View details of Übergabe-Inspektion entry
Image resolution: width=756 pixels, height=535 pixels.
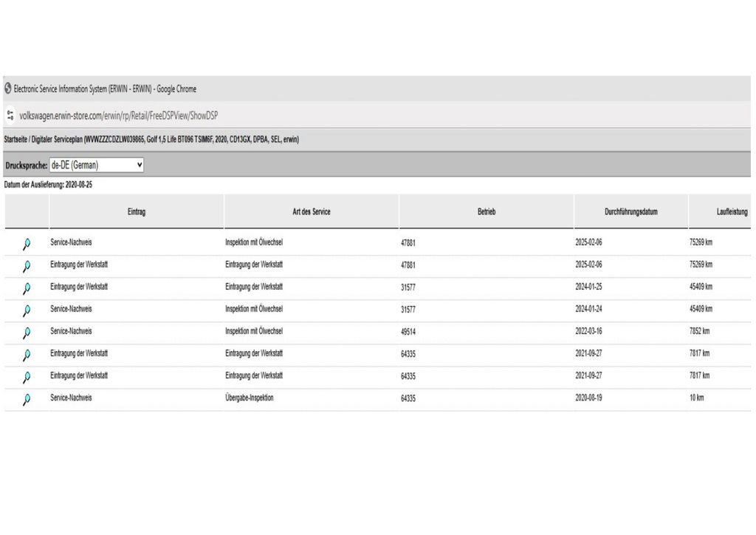27,400
